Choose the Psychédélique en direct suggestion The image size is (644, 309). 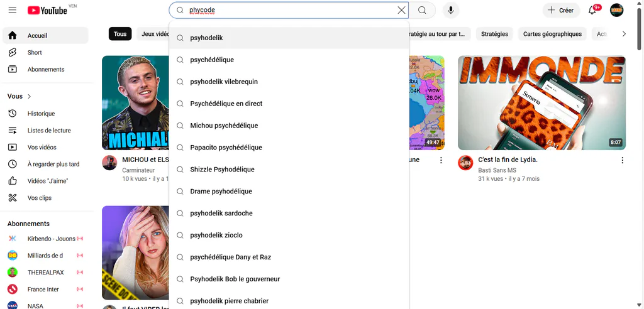pyautogui.click(x=289, y=104)
